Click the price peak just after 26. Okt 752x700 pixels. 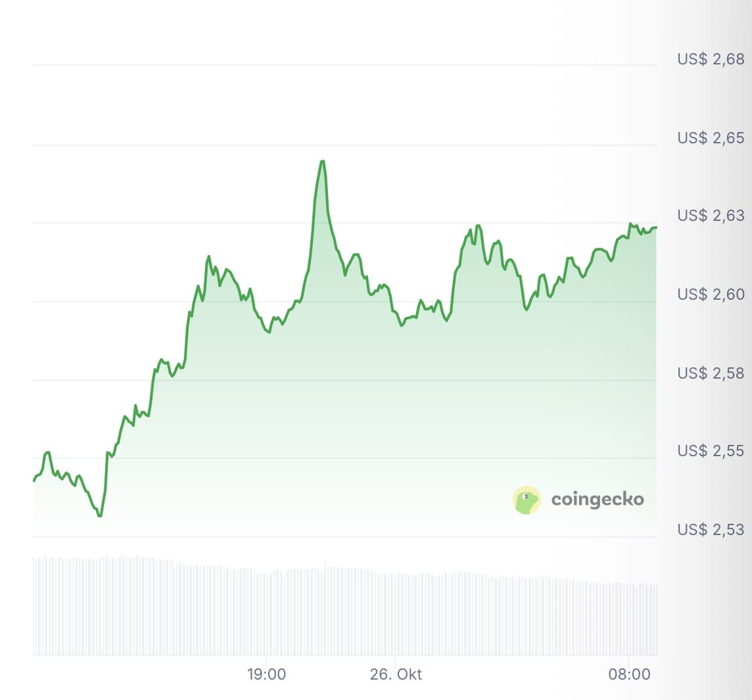click(x=478, y=226)
